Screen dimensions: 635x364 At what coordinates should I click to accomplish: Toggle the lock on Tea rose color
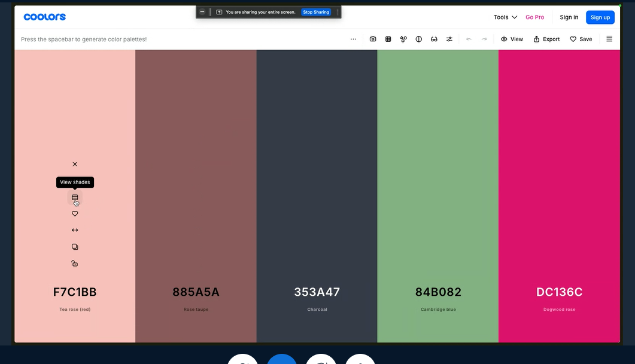point(75,264)
